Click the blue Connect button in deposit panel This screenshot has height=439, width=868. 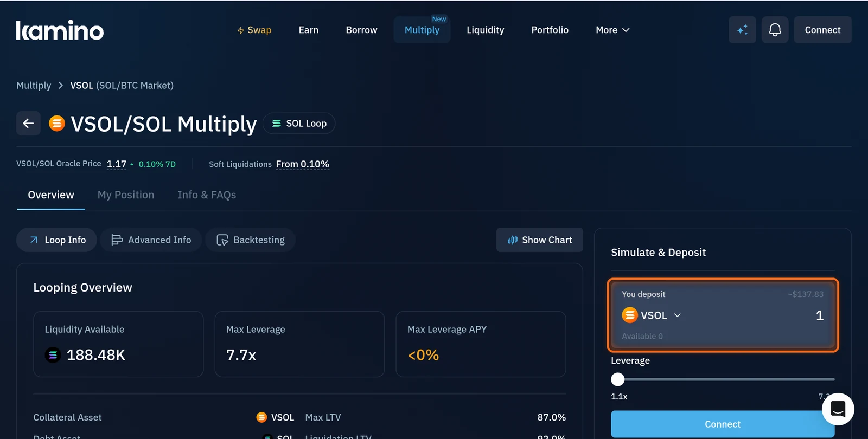click(x=723, y=424)
